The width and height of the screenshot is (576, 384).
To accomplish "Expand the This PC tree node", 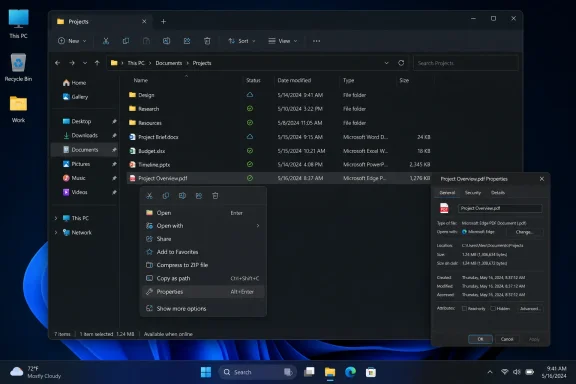I will coord(56,218).
